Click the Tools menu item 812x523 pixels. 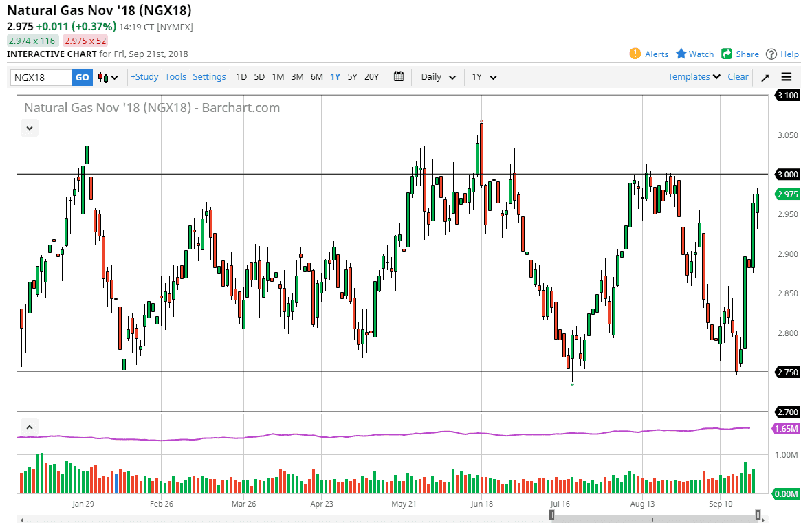[x=175, y=77]
